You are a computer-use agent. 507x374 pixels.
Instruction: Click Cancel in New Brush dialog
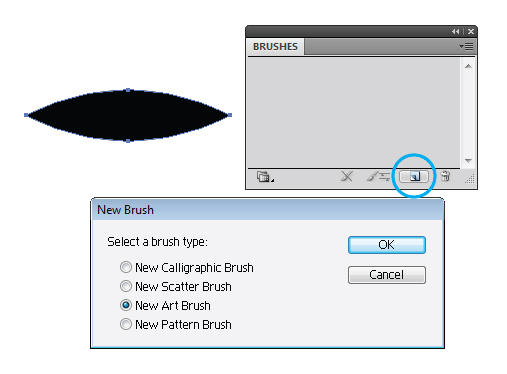pos(387,275)
